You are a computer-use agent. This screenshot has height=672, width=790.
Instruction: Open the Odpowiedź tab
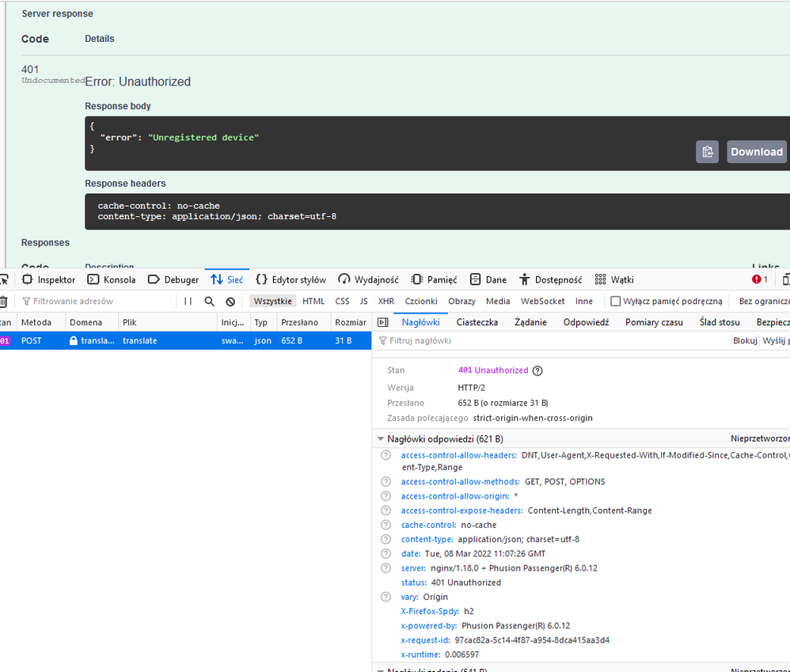(x=586, y=322)
